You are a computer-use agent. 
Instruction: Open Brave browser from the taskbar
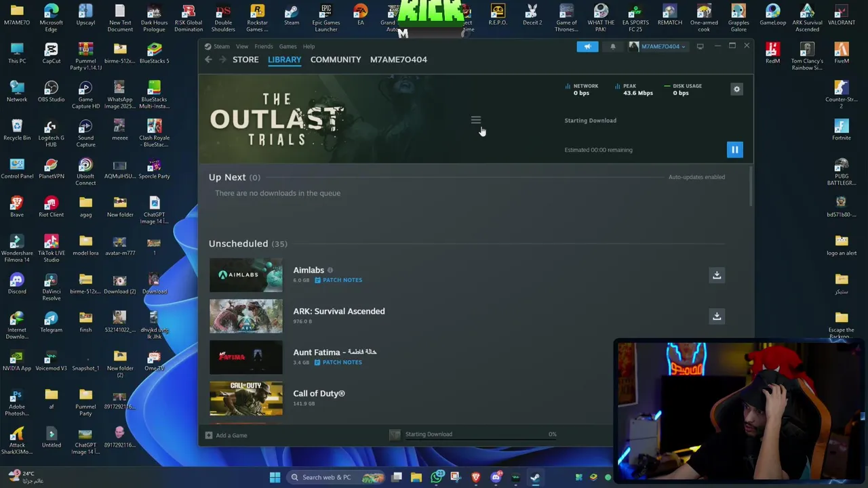[475, 477]
